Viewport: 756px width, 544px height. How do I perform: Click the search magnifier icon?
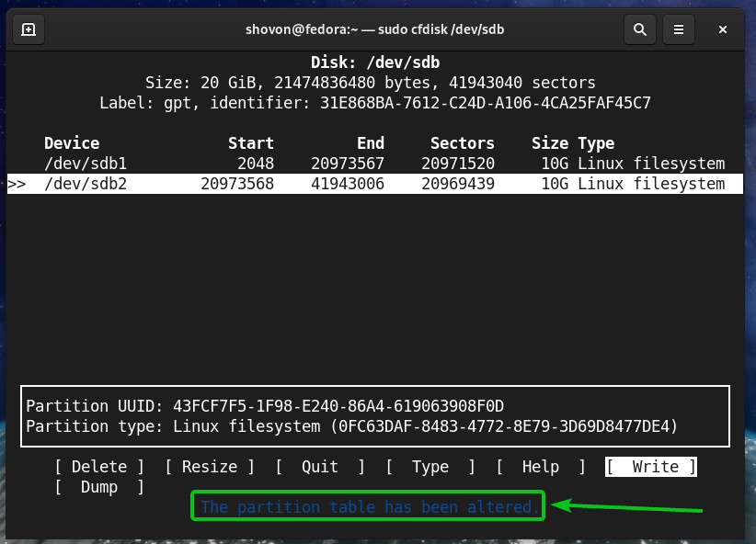tap(639, 29)
